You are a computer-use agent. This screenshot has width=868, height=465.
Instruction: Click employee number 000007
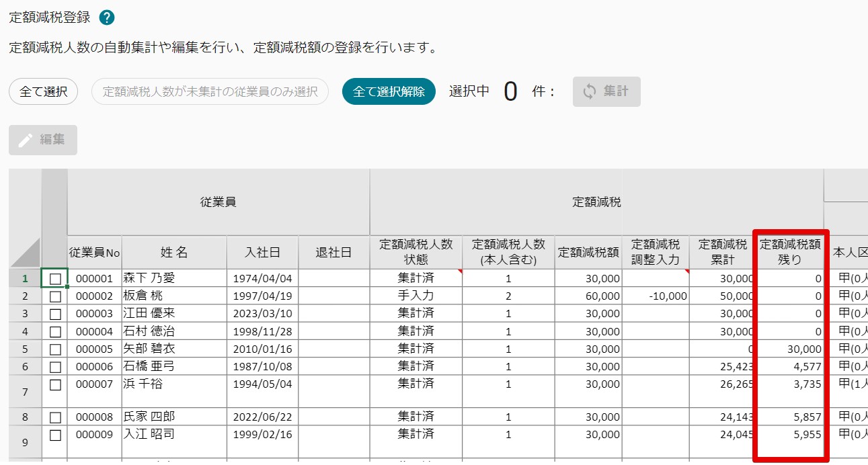95,391
